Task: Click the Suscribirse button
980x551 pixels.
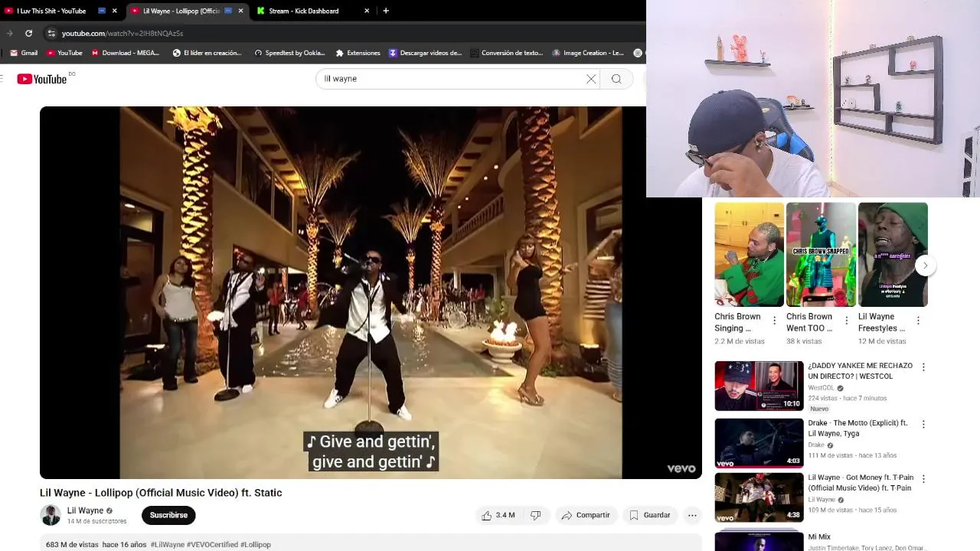Action: [x=168, y=515]
